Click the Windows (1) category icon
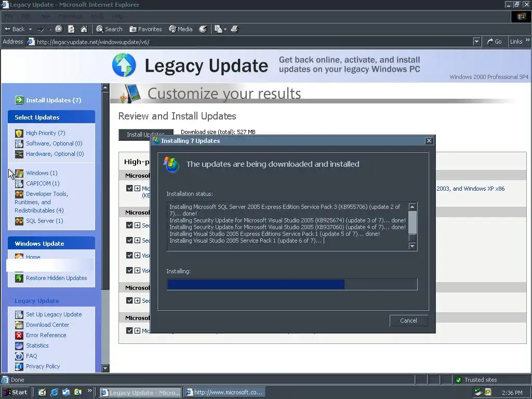 [x=19, y=173]
